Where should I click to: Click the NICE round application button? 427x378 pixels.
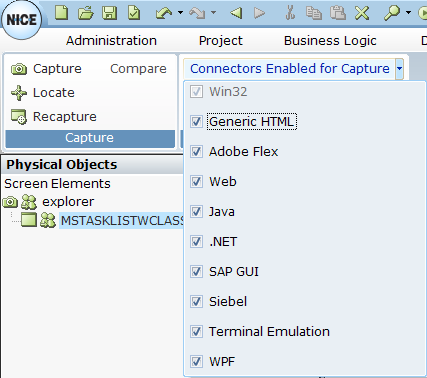(22, 20)
